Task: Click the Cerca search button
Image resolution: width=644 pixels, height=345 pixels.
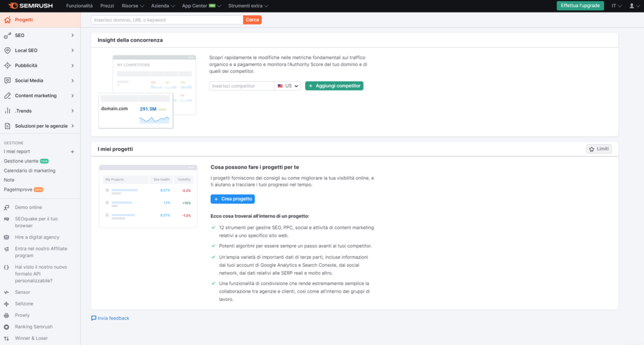Action: [x=252, y=20]
